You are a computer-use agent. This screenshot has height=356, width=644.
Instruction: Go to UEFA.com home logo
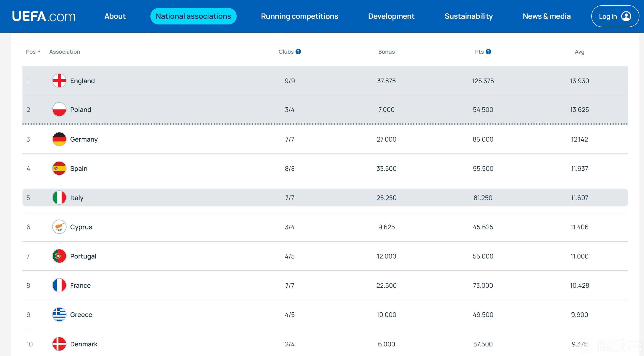click(44, 16)
